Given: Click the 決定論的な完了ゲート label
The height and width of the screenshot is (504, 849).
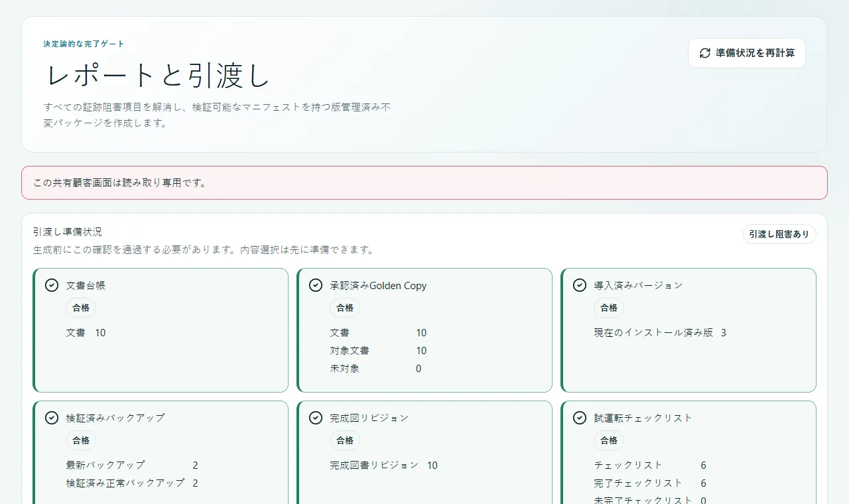Looking at the screenshot, I should 84,44.
